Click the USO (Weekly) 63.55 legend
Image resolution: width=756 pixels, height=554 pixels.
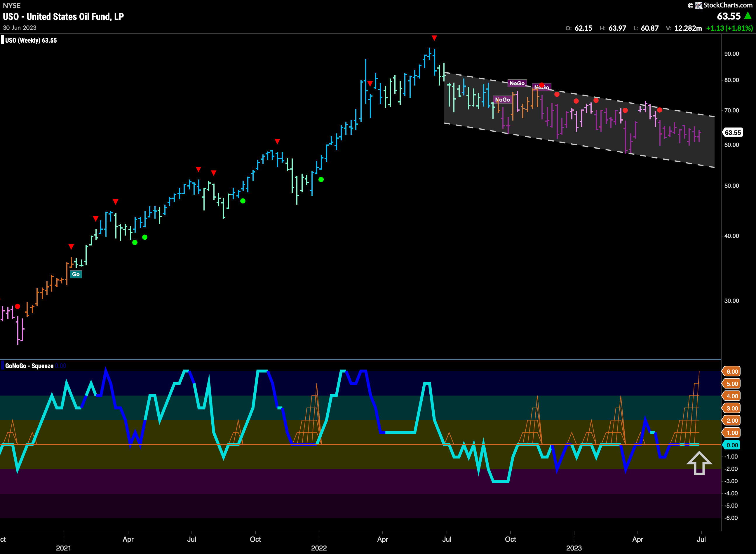tap(31, 40)
